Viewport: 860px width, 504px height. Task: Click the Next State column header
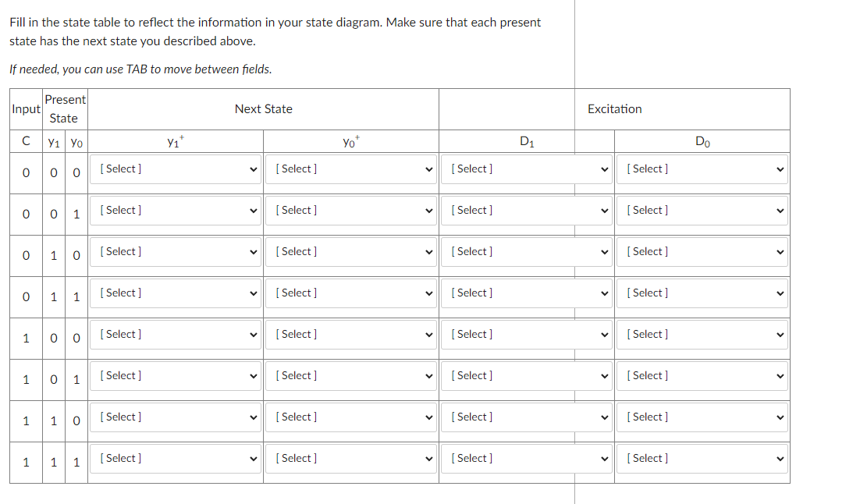(x=263, y=109)
